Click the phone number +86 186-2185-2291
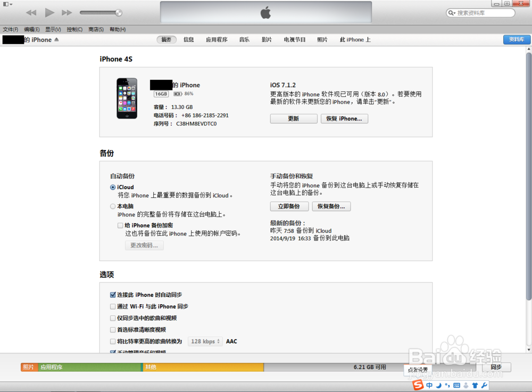 point(205,115)
